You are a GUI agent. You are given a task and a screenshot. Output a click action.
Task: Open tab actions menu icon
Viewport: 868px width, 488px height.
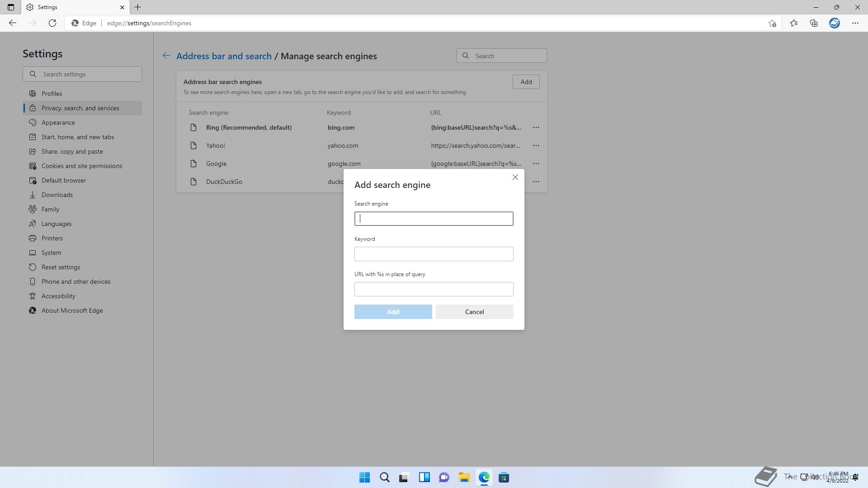[11, 7]
